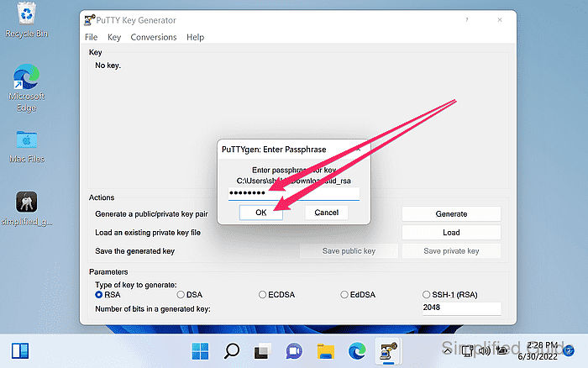This screenshot has height=368, width=588.
Task: Click the PuTTYgen taskbar icon
Action: [388, 351]
